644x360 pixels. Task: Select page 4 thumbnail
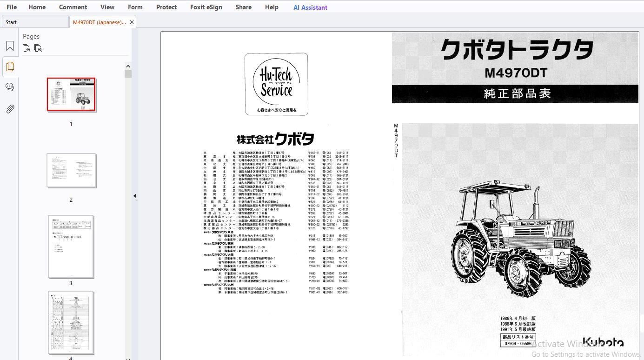[71, 322]
